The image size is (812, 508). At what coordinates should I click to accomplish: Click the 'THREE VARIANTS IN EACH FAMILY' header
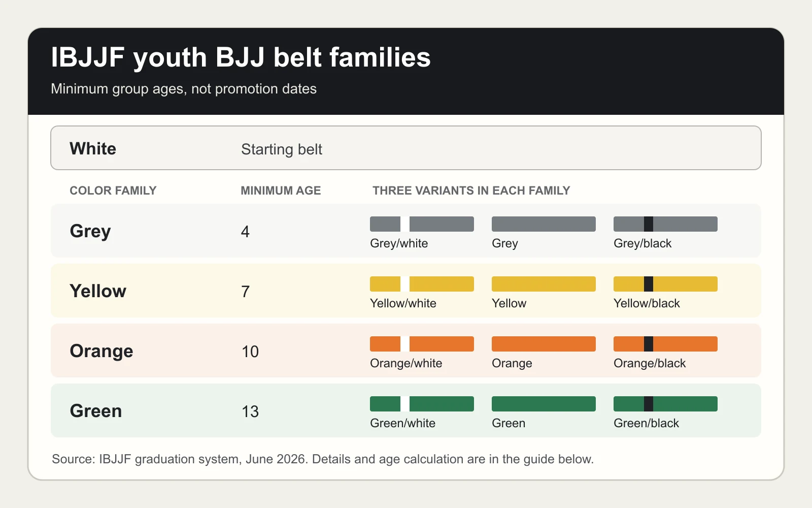point(471,190)
